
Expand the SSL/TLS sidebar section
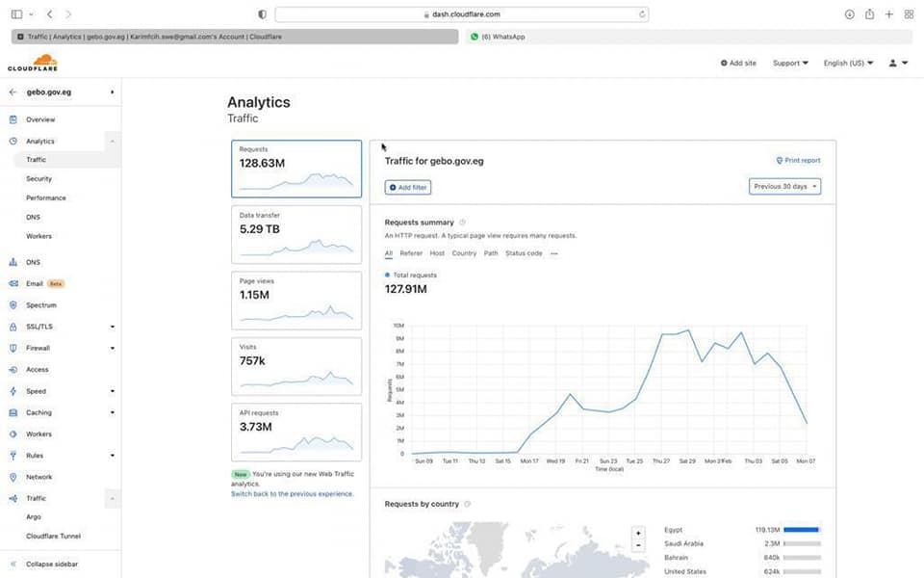point(112,327)
